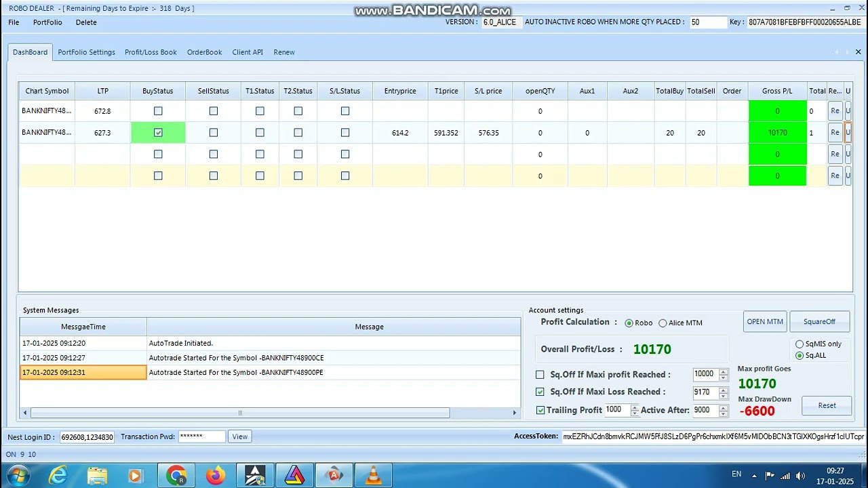The width and height of the screenshot is (868, 488).
Task: Choose Alice MTM profit calculation
Action: pos(663,323)
